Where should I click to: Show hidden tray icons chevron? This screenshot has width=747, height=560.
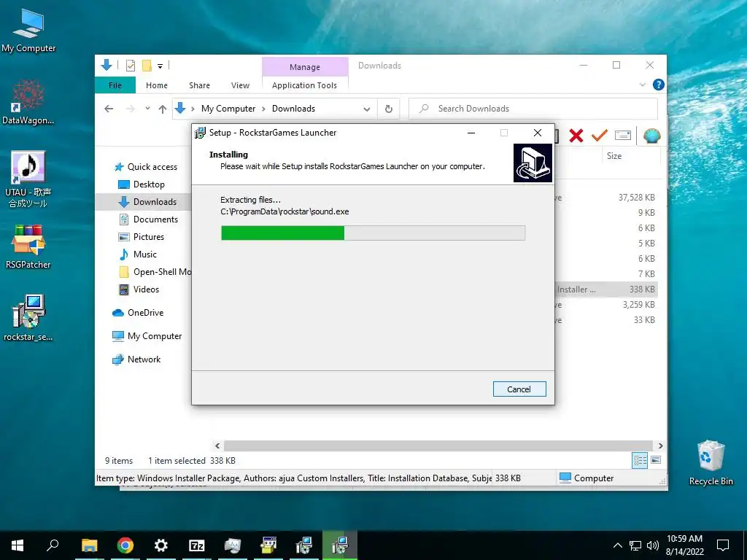(617, 545)
